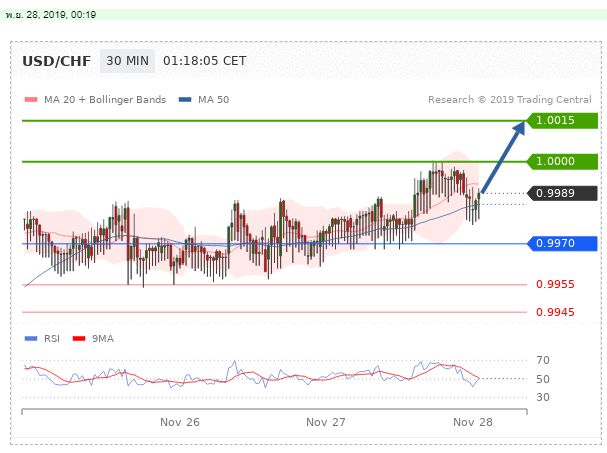Screen dimensions: 607x453
Task: Click the MA 20 + Bollinger Bands legend swatch
Action: 31,100
